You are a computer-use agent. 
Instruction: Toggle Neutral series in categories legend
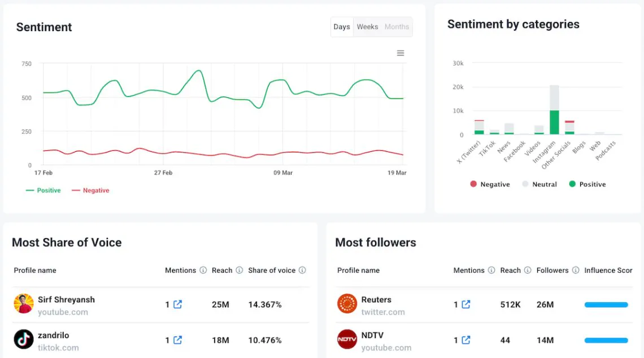(539, 184)
